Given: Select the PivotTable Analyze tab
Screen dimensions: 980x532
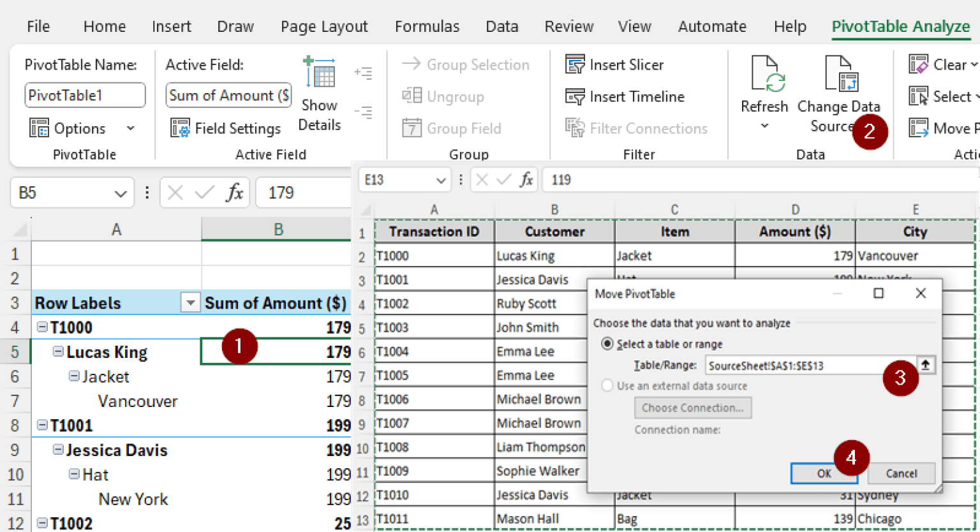Looking at the screenshot, I should pos(900,26).
